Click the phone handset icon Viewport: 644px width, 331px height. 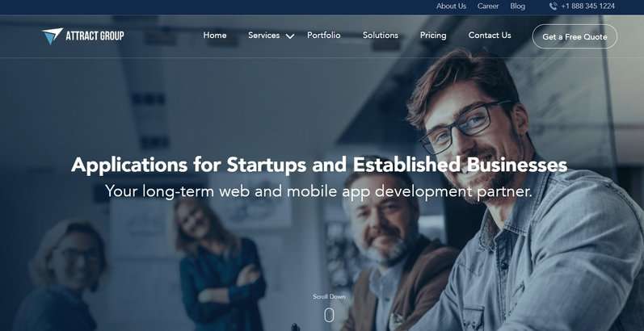click(x=554, y=6)
